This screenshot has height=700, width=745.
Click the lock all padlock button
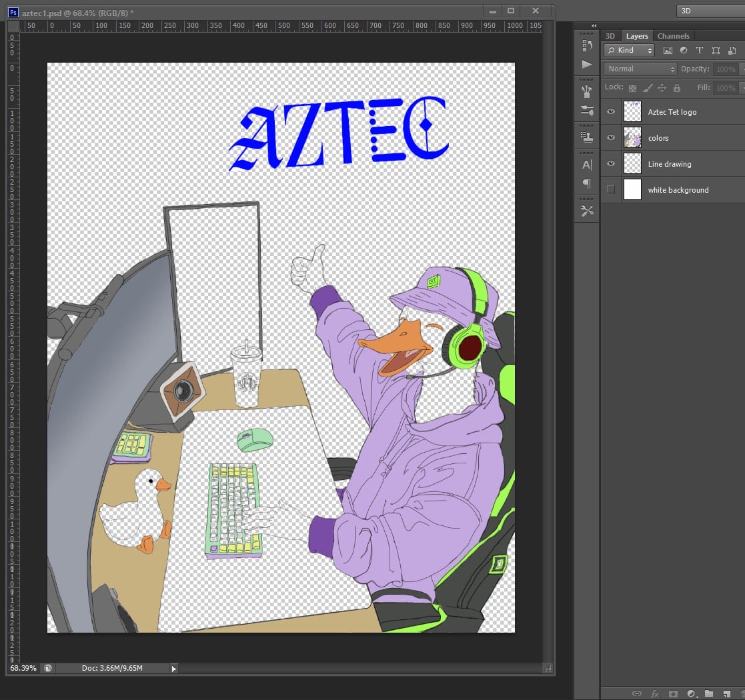676,87
